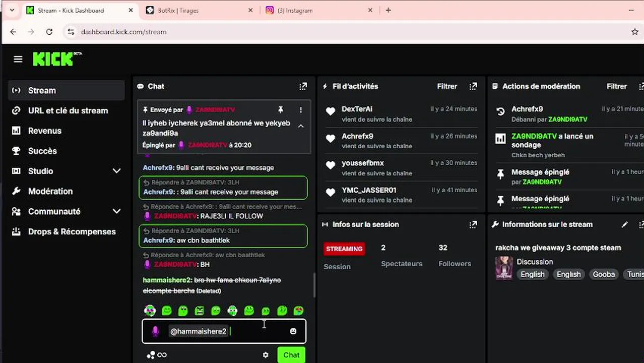
Task: Click the unban icon next to Achrefx9
Action: click(500, 112)
